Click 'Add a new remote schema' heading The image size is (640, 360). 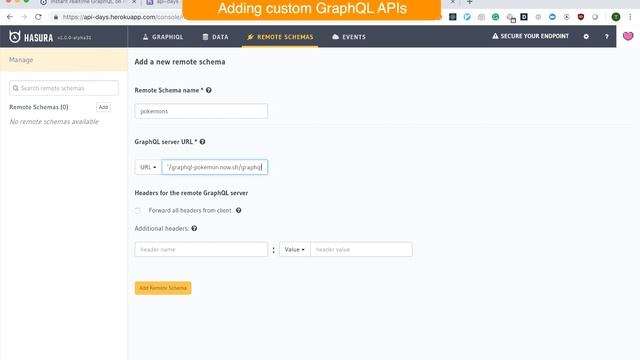coord(180,62)
